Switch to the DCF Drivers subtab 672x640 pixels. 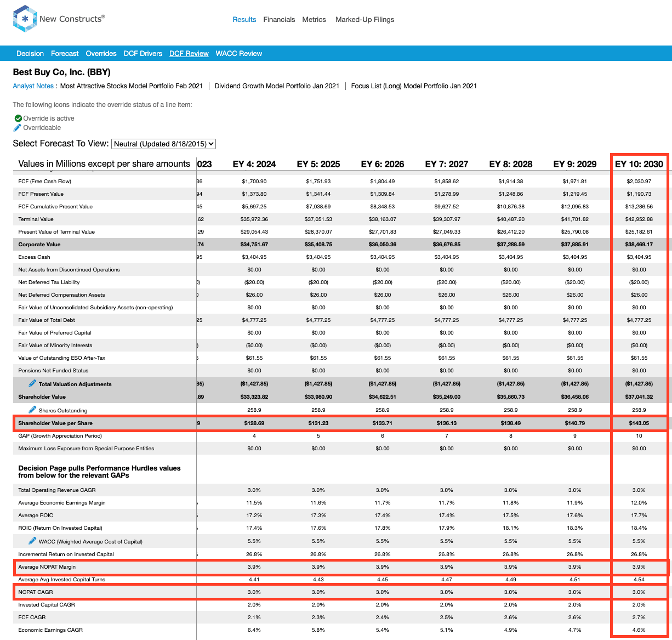[x=143, y=53]
